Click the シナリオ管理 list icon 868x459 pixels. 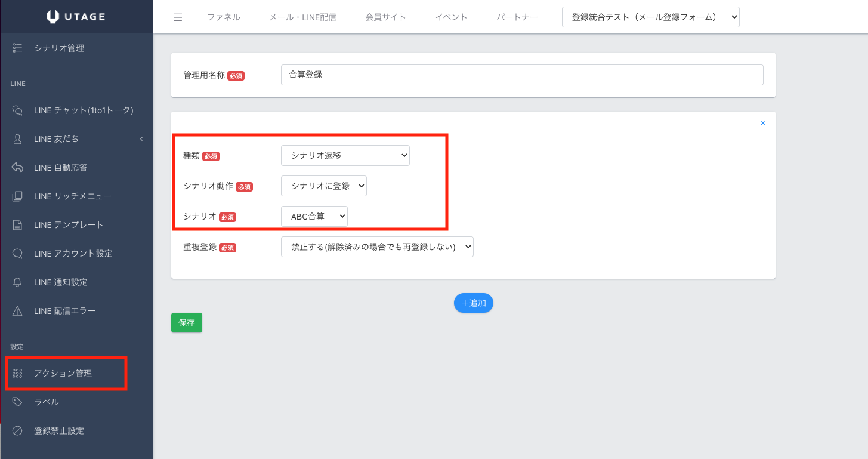click(17, 48)
